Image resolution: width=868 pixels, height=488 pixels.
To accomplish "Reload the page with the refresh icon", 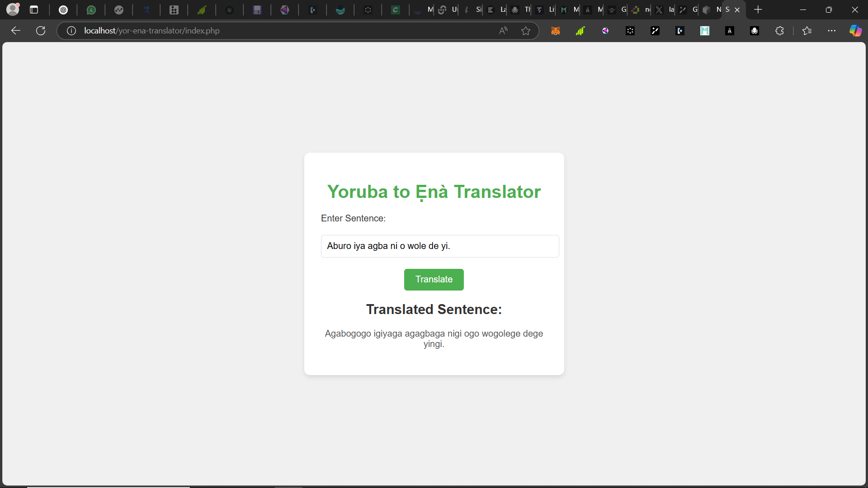I will click(x=41, y=31).
